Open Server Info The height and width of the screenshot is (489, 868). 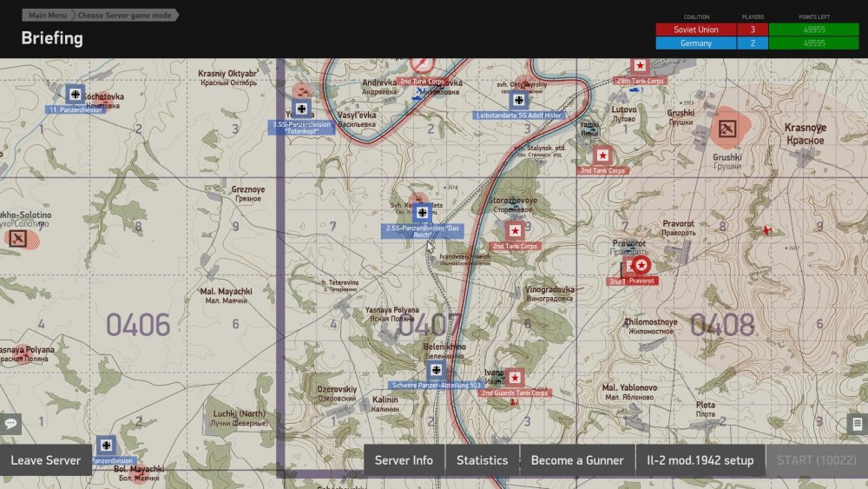[404, 460]
